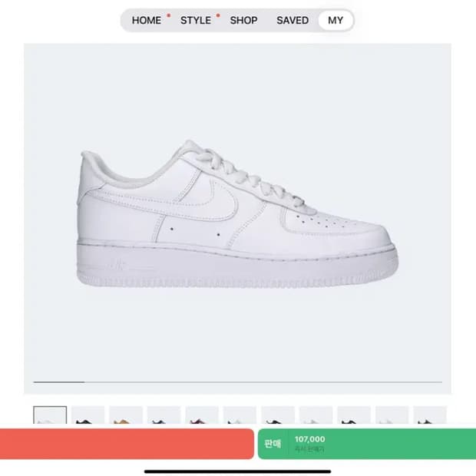This screenshot has width=476, height=476.
Task: Choose the third tan-colored shoe thumbnail
Action: tap(126, 415)
